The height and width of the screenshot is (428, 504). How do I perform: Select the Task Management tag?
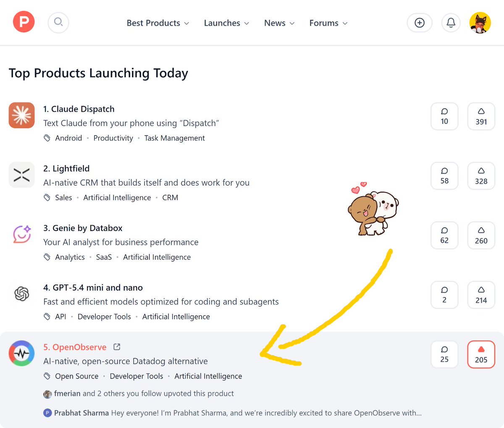point(175,138)
